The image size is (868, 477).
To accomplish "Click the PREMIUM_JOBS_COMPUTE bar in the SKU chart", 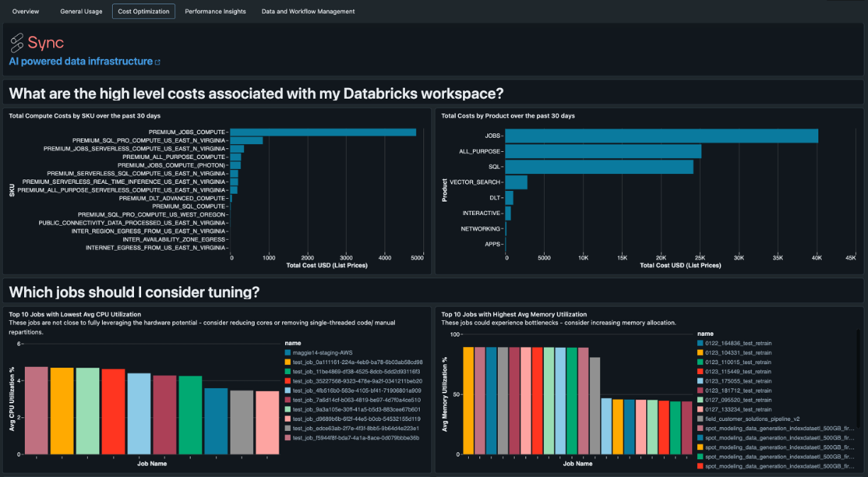I will (x=323, y=132).
